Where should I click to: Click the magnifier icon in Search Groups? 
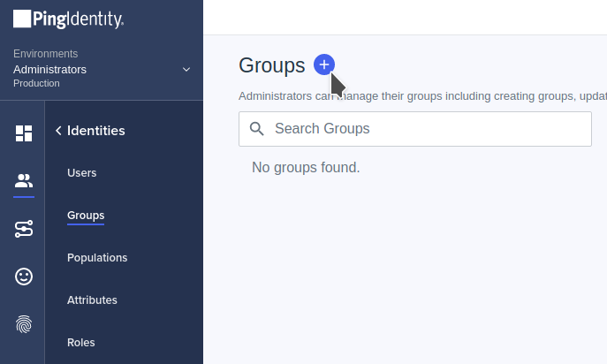[x=256, y=129]
